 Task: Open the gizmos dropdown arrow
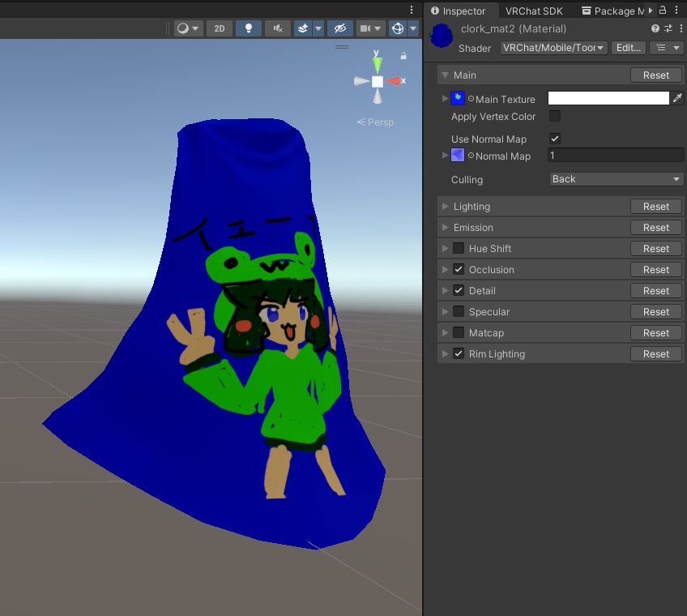(x=413, y=28)
